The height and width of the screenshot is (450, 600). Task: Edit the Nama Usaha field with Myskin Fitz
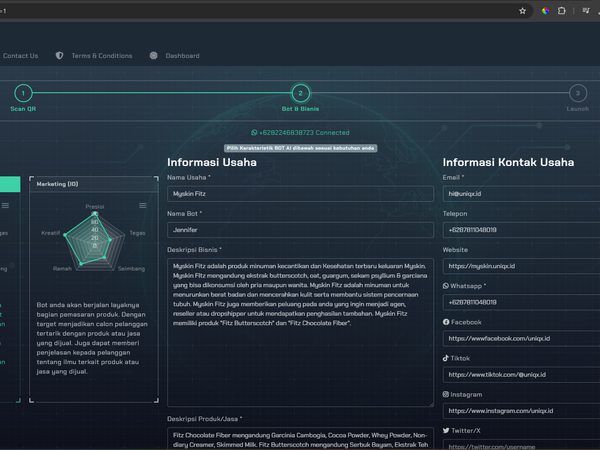(300, 194)
